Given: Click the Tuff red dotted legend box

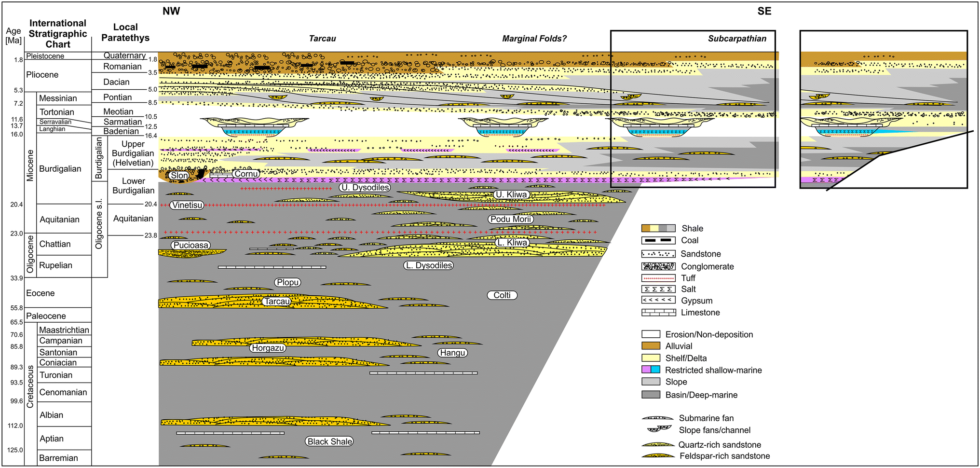Looking at the screenshot, I should coord(658,278).
